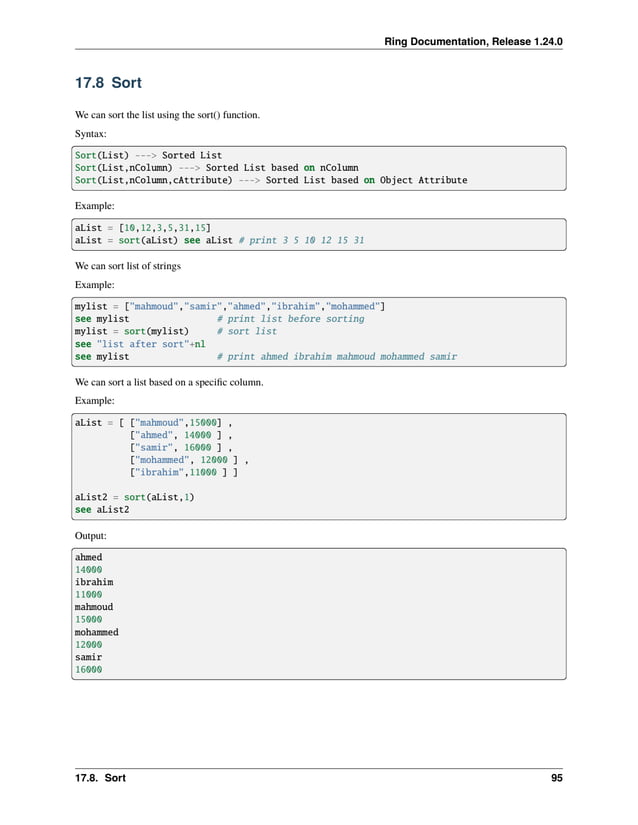This screenshot has height=825, width=638.
Task: Click the sentence "We can sort the list using the sort() function."
Action: [x=167, y=115]
